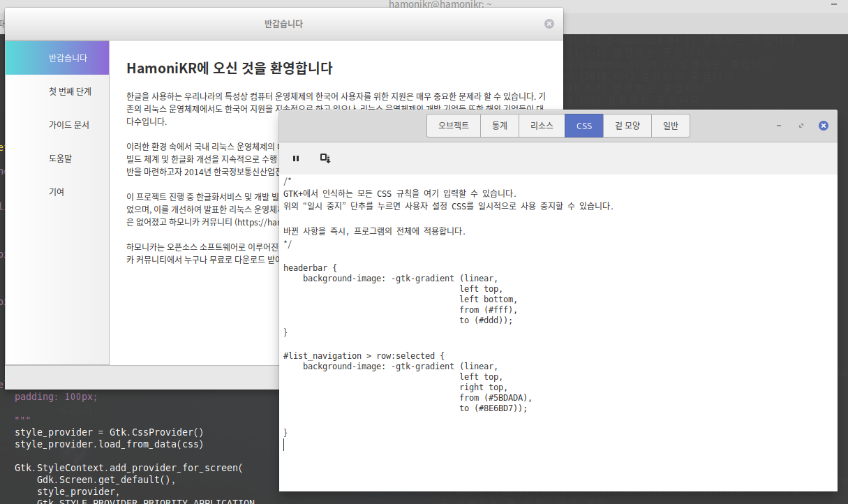
Task: Click 'style_provider = Gtk.CssProvider()' code line
Action: click(109, 432)
